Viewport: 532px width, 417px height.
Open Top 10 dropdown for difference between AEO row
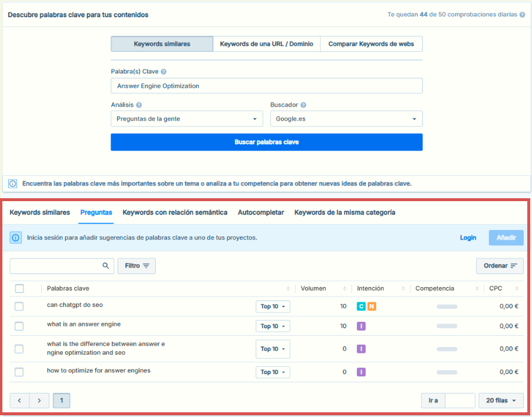[273, 349]
